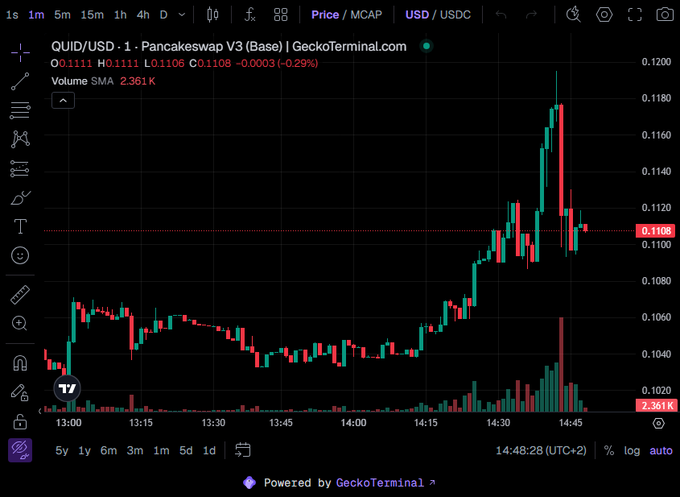Switch to the 1s timeframe
The image size is (680, 497).
[x=12, y=15]
